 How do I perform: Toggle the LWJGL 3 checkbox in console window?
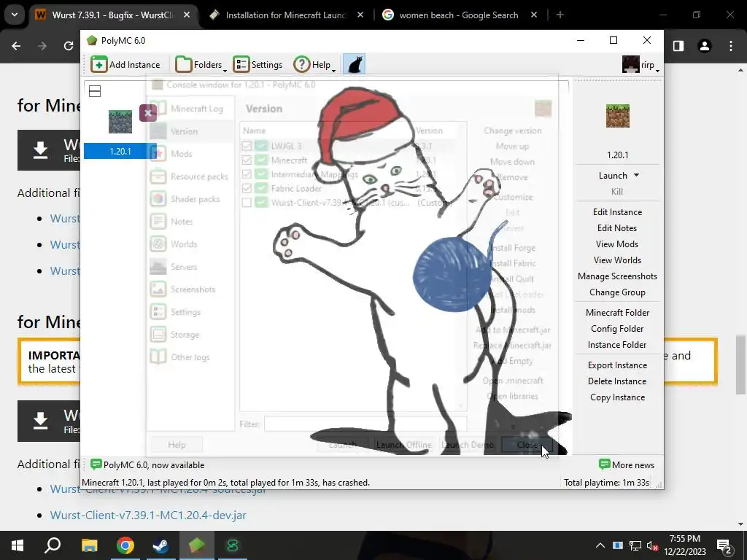tap(247, 146)
